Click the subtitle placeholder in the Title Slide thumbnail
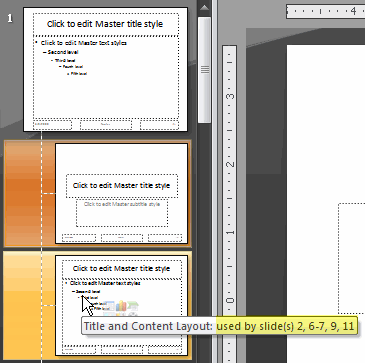 click(122, 213)
